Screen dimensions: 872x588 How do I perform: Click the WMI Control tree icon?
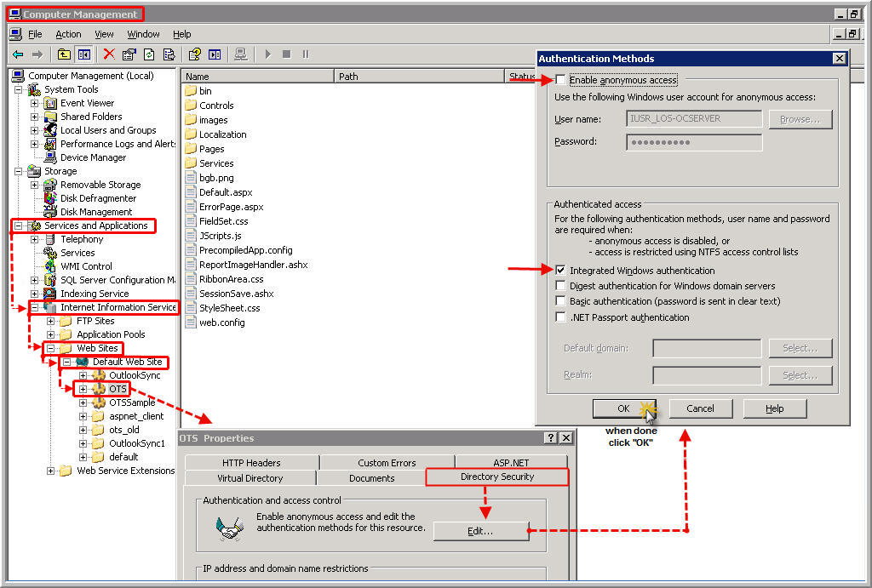pos(50,266)
